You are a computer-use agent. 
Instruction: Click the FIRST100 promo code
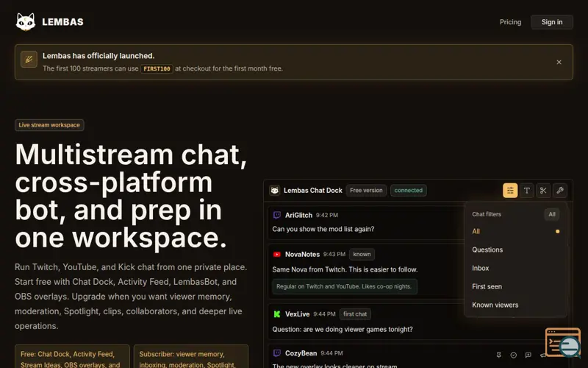point(157,68)
